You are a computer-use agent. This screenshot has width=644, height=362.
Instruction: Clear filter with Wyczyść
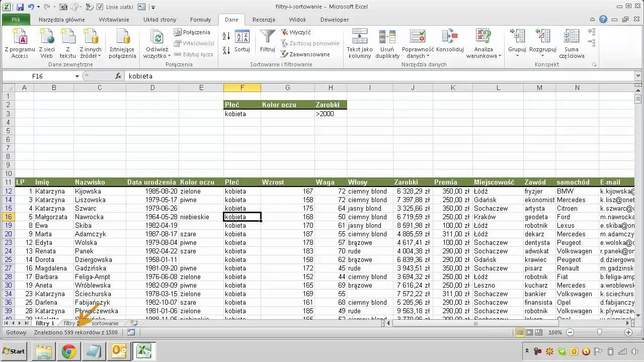[296, 32]
